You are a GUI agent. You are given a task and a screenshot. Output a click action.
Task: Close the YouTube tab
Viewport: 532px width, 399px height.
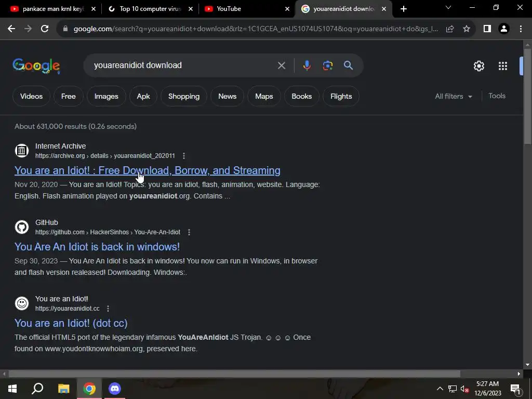point(287,9)
